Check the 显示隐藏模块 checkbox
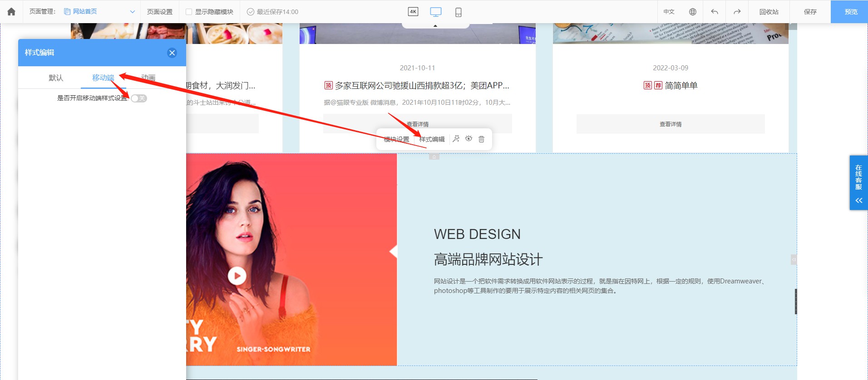 tap(189, 12)
